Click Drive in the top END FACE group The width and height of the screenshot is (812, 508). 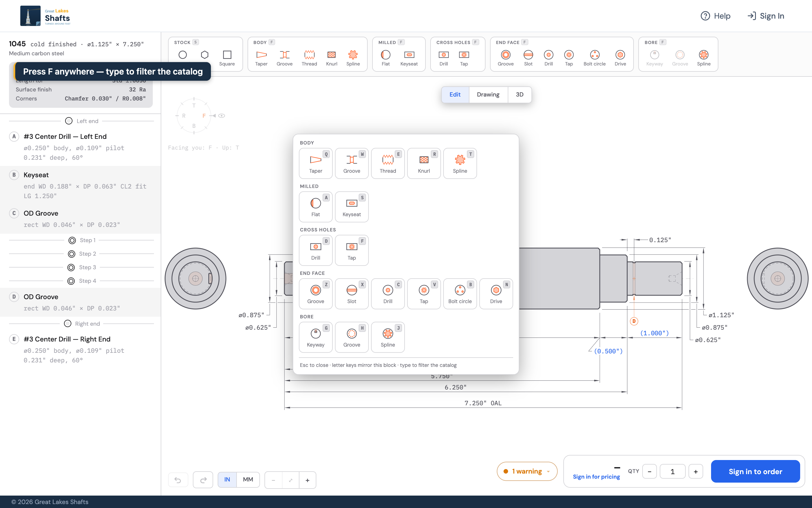click(620, 58)
